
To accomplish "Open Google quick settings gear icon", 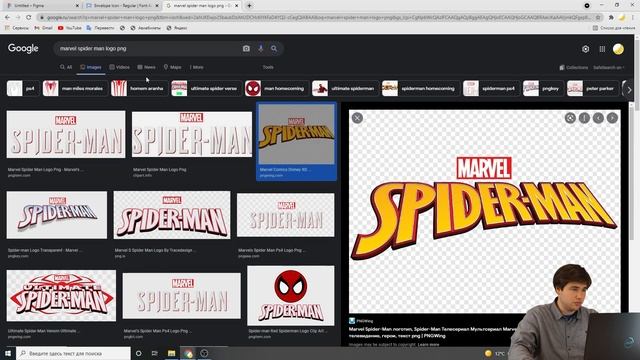I will click(585, 49).
